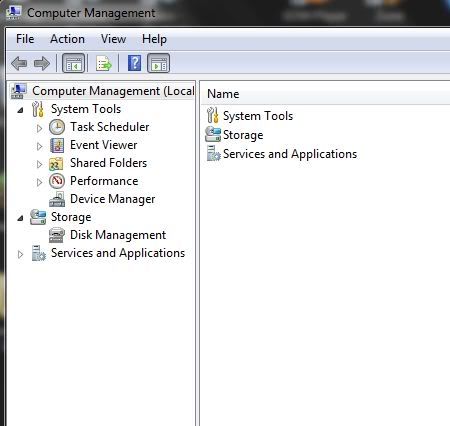The width and height of the screenshot is (450, 426).
Task: Toggle the Show/Hide Action Pane button
Action: point(159,63)
